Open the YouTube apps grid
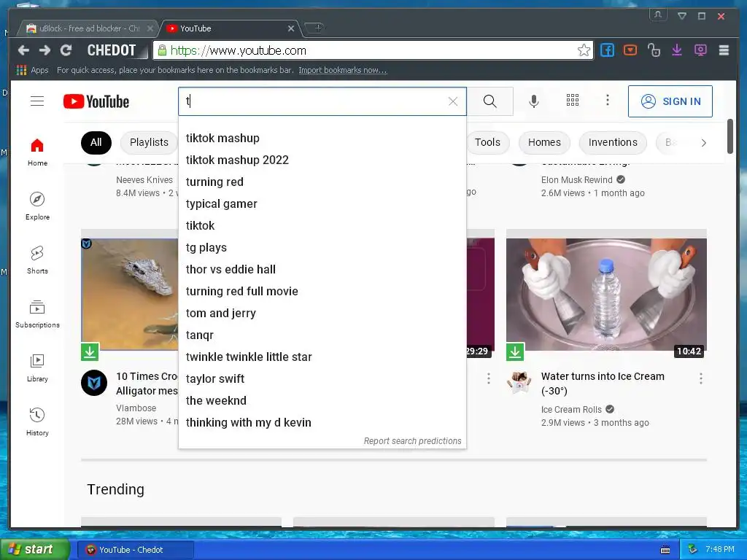 pos(573,100)
